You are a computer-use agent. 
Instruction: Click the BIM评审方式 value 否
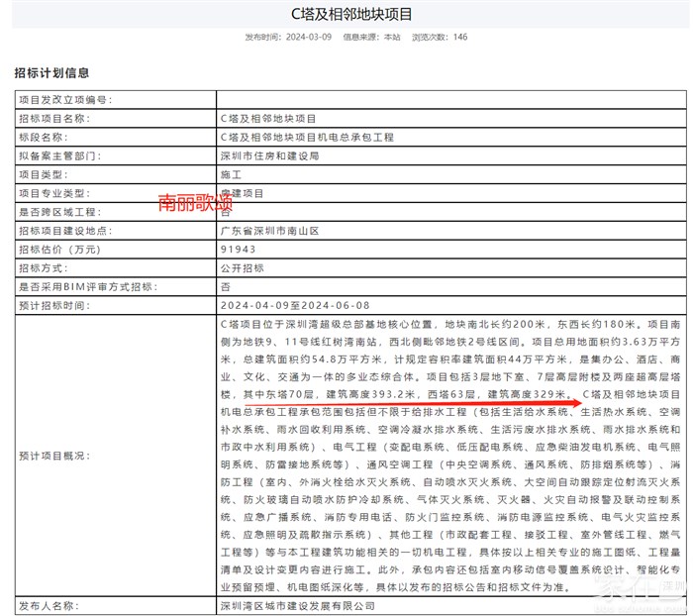[x=225, y=287]
